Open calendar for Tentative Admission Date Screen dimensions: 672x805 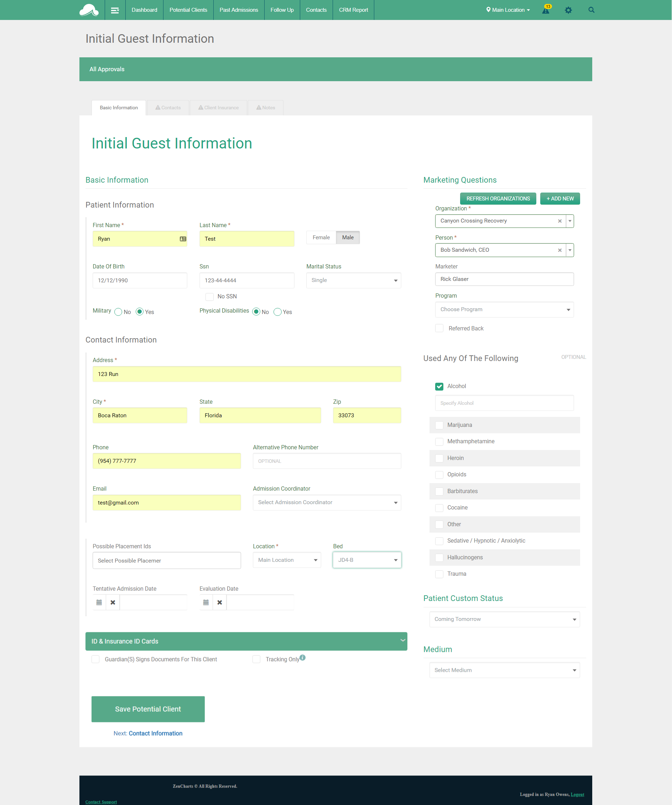(99, 603)
